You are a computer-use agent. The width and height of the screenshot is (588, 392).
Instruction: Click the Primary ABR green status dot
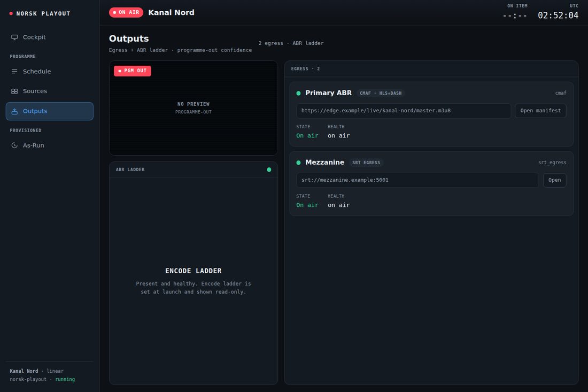[x=298, y=93]
